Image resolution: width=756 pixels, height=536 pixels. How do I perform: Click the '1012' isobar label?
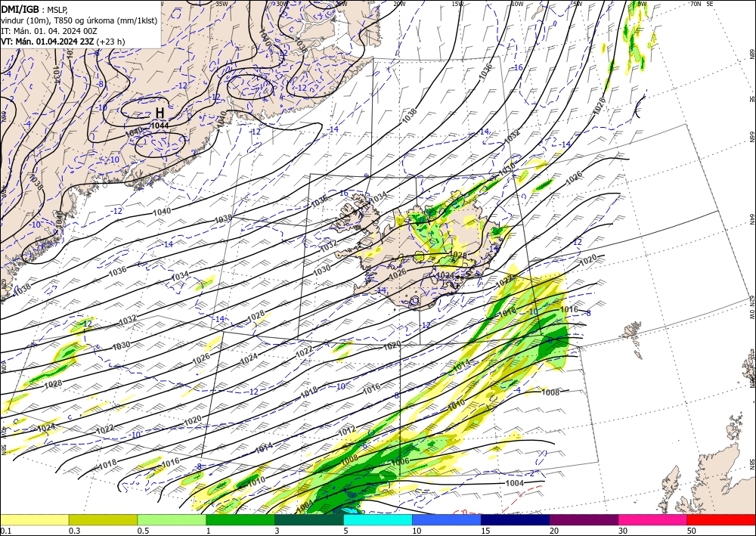pyautogui.click(x=347, y=430)
